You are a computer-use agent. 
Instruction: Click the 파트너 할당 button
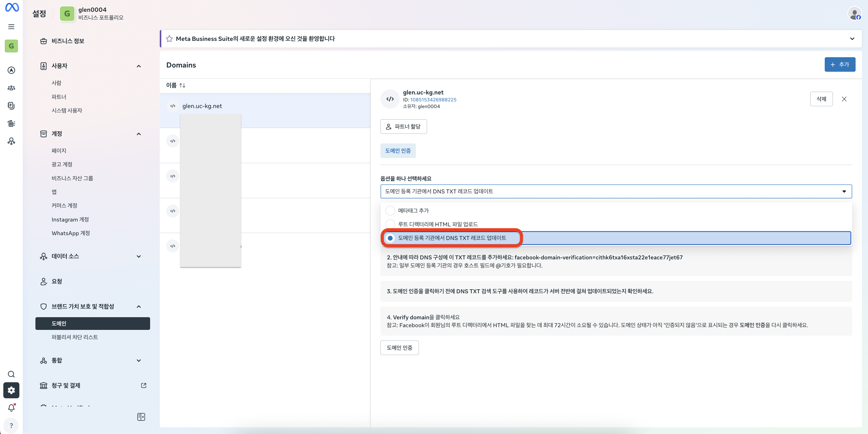pyautogui.click(x=403, y=127)
